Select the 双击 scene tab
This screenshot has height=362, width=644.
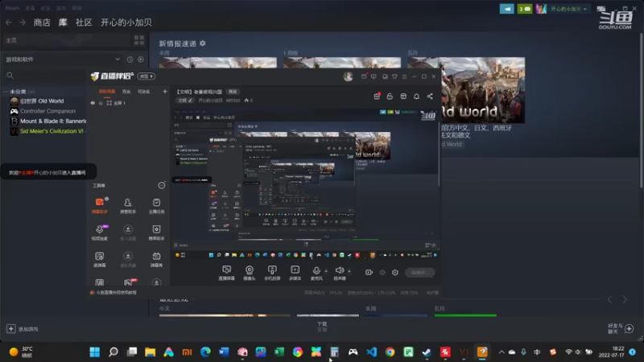pos(126,92)
